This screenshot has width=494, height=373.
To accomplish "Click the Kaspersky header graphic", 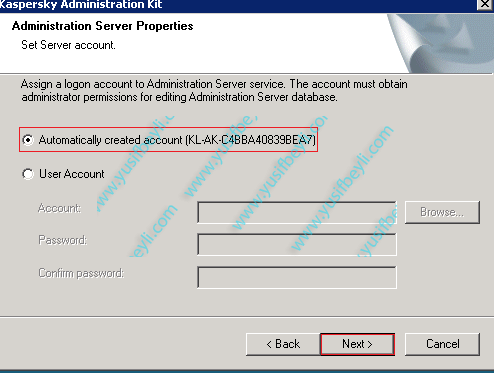I will point(440,43).
